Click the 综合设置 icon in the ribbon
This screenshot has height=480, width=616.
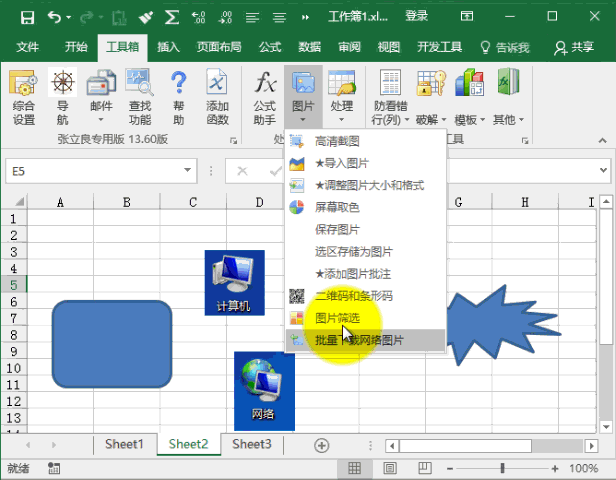(24, 98)
